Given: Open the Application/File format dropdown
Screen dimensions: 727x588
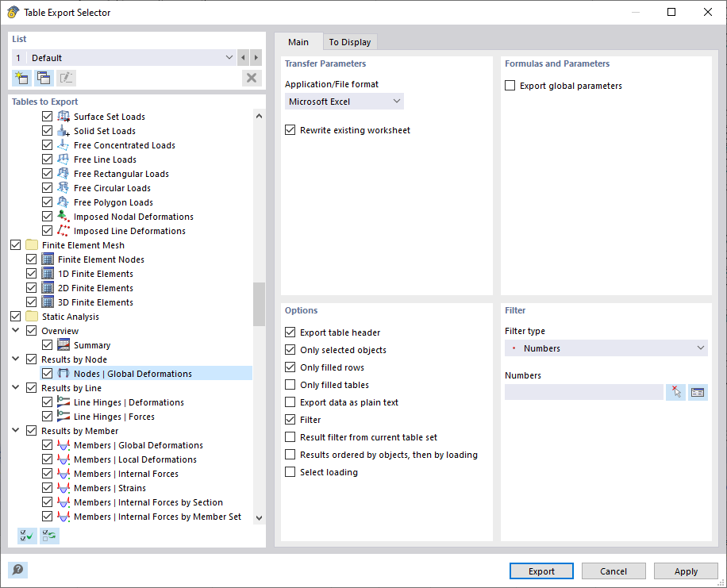Looking at the screenshot, I should click(x=344, y=101).
